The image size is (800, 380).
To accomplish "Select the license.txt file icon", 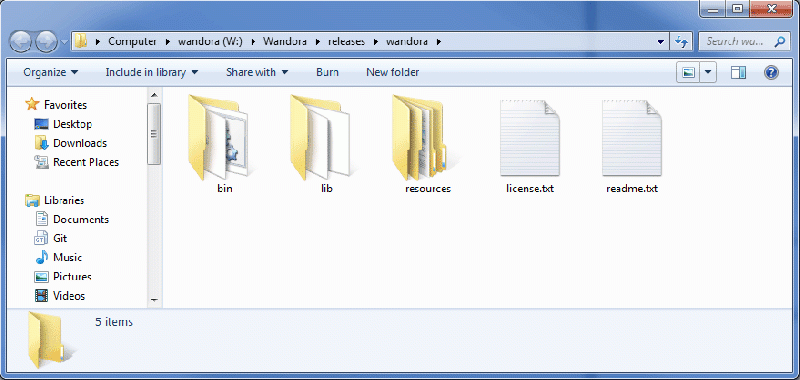I will tap(530, 138).
